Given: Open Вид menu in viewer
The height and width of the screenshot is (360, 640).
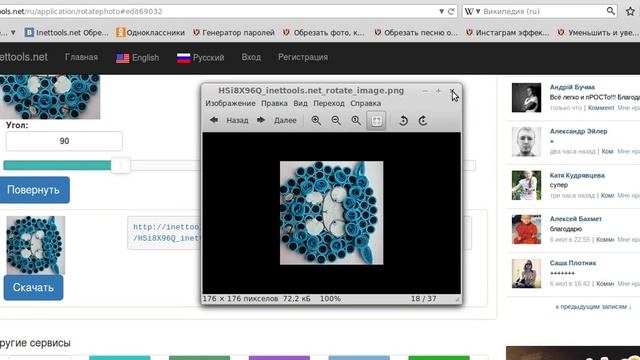Looking at the screenshot, I should (300, 103).
